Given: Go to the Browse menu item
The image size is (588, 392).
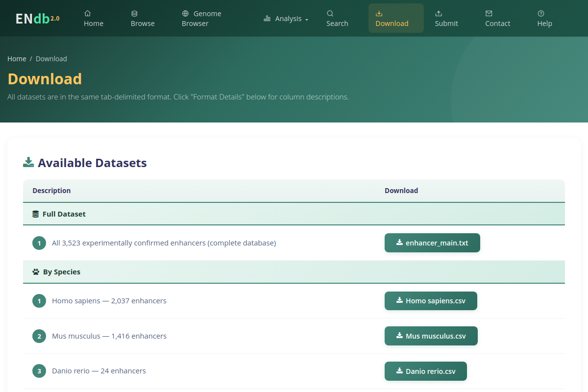Looking at the screenshot, I should 143,19.
